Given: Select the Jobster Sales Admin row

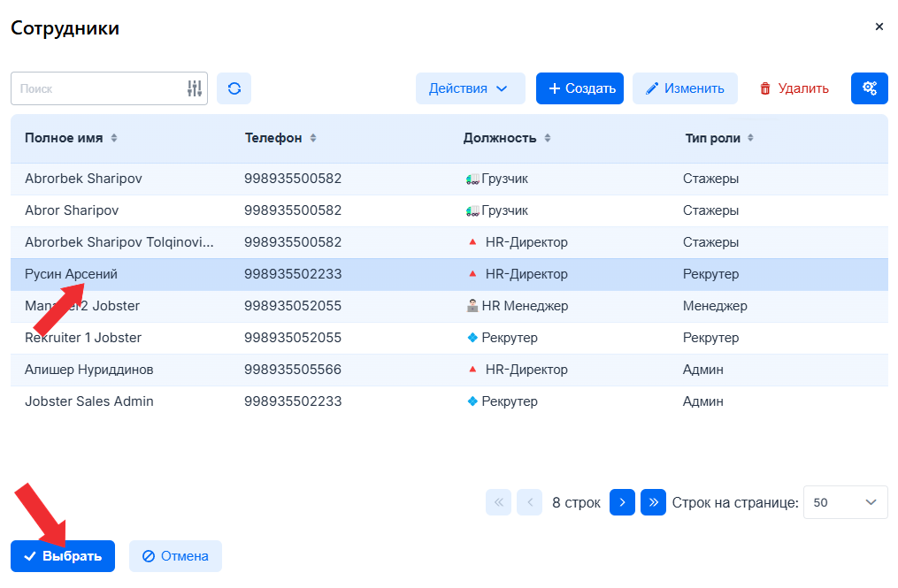Looking at the screenshot, I should pos(88,401).
